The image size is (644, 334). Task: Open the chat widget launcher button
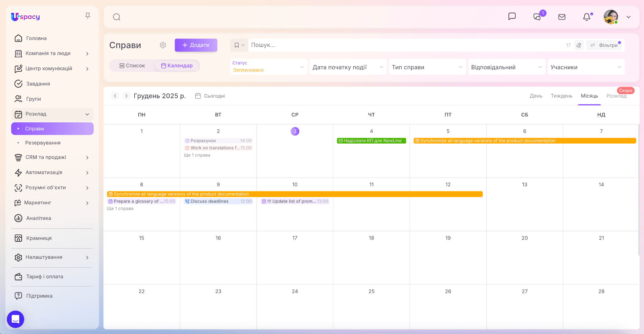pyautogui.click(x=15, y=319)
